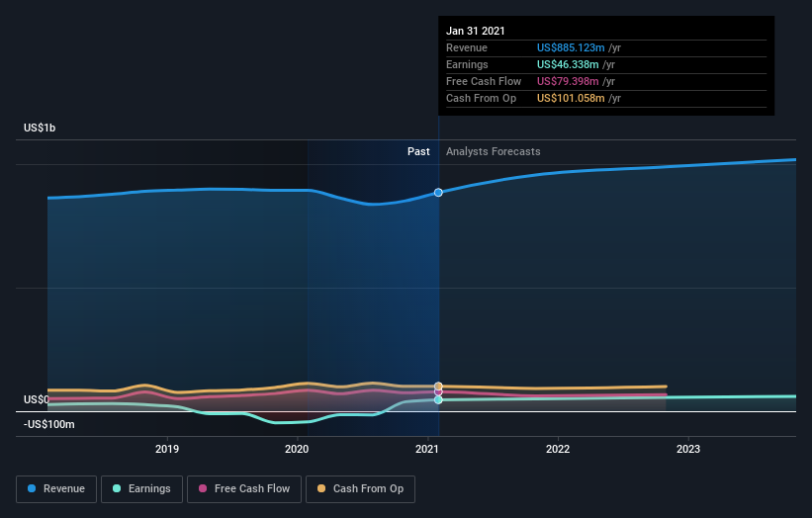
Task: Click the US$1b y-axis label
Action: pyautogui.click(x=40, y=128)
